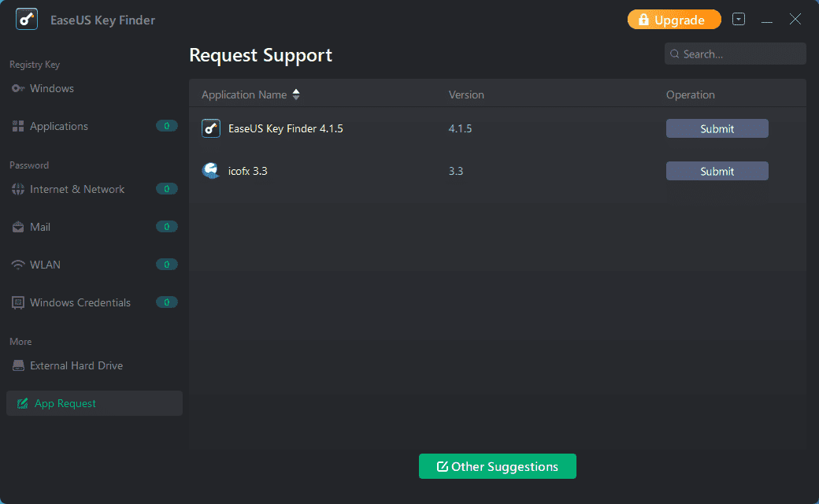Image resolution: width=819 pixels, height=504 pixels.
Task: Click the EaseUS Key Finder row icon
Action: (211, 128)
